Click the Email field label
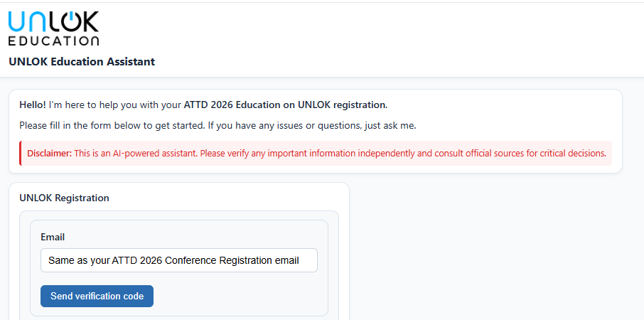Screen dimensions: 644x320 point(53,237)
